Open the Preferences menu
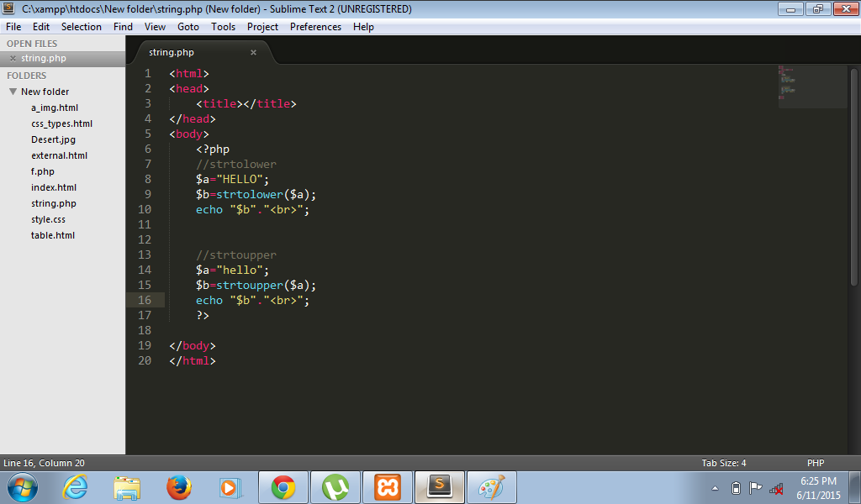The height and width of the screenshot is (504, 861). [316, 27]
